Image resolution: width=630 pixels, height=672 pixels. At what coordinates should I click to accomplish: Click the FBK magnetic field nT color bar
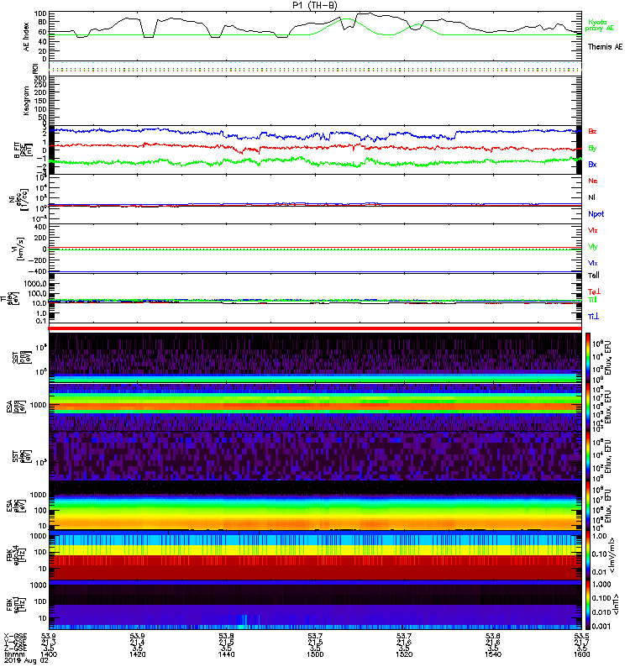[x=588, y=604]
